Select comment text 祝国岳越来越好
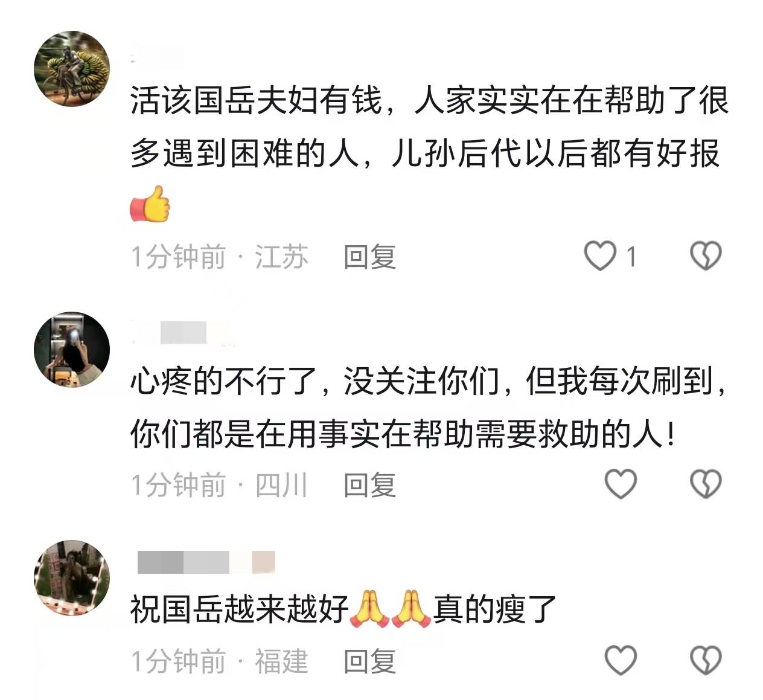This screenshot has height=700, width=763. [240, 609]
